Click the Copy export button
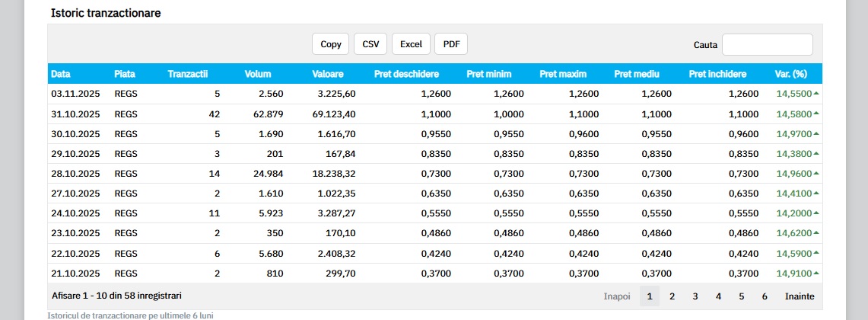868x320 pixels. tap(331, 44)
